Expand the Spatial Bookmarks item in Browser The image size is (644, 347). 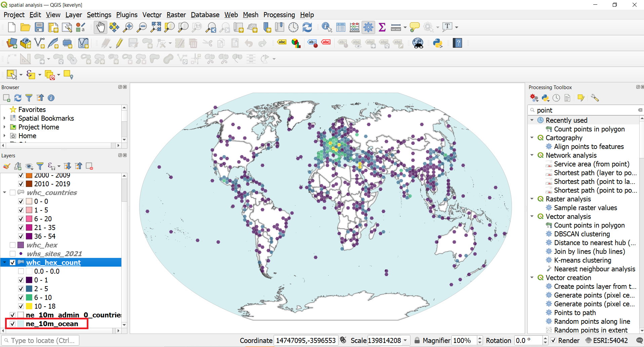coord(5,118)
